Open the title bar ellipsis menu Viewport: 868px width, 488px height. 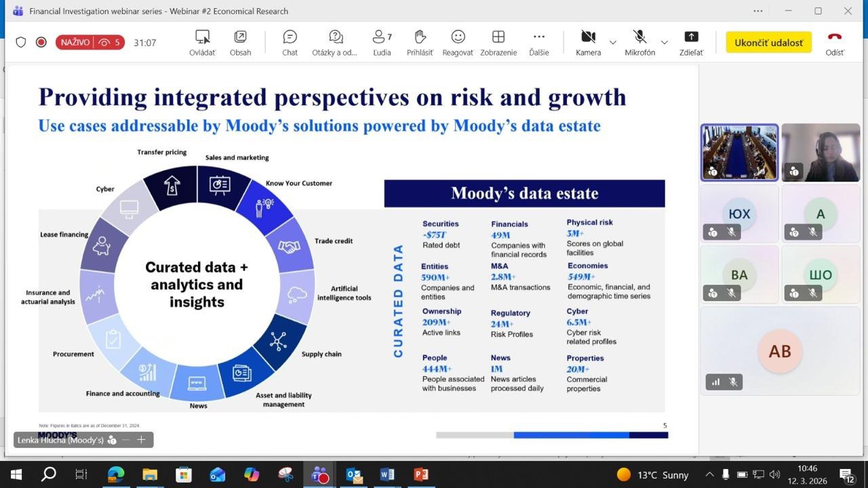tap(758, 11)
